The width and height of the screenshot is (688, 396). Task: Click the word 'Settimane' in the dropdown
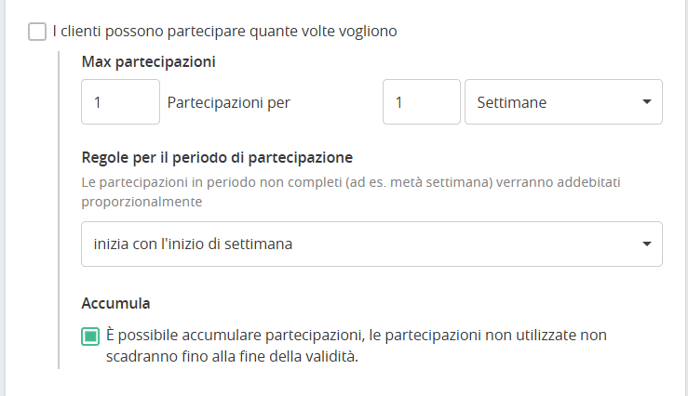pos(512,103)
